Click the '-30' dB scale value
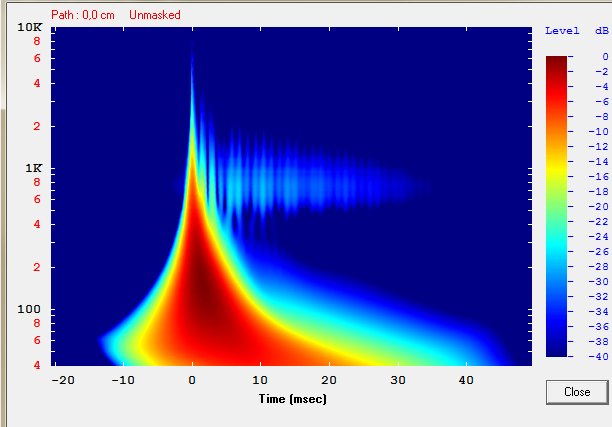Viewport: 612px width, 427px height. [x=598, y=281]
